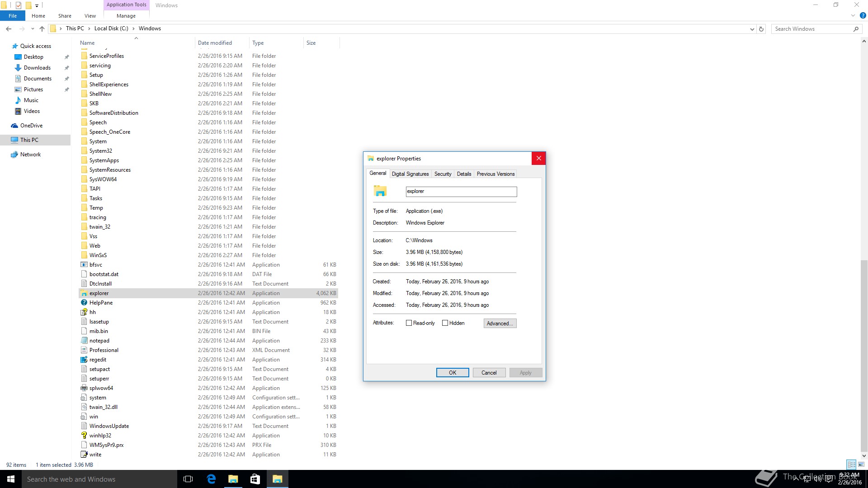Screen dimensions: 868x488
Task: Click the splwow64 printer icon
Action: (84, 388)
